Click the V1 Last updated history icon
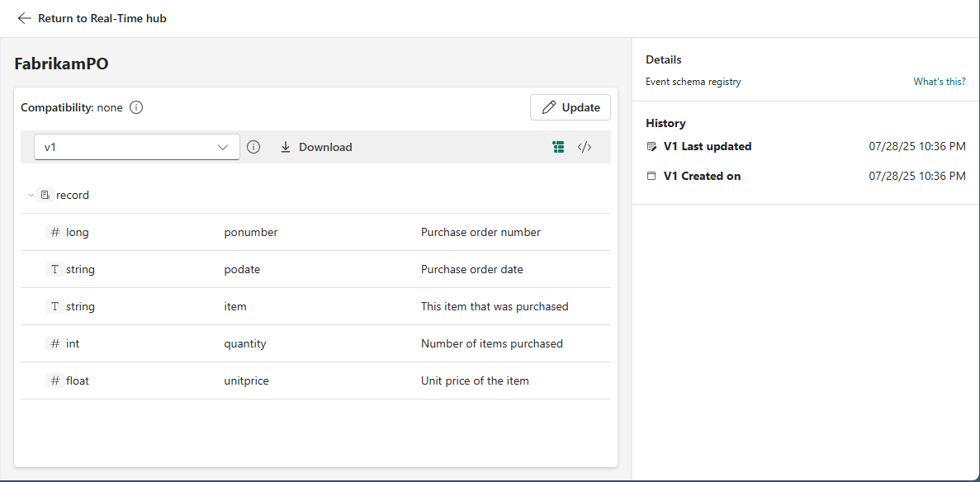980x482 pixels. point(651,147)
